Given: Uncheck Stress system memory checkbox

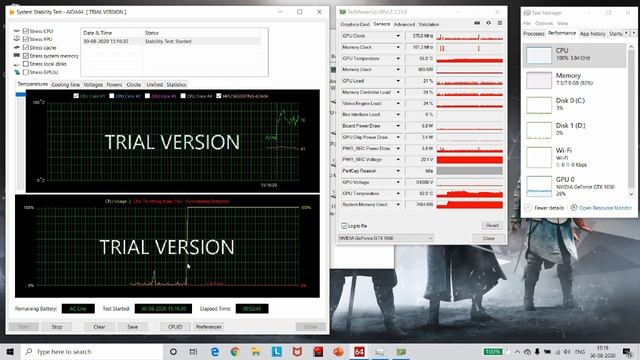Looking at the screenshot, I should pos(26,56).
